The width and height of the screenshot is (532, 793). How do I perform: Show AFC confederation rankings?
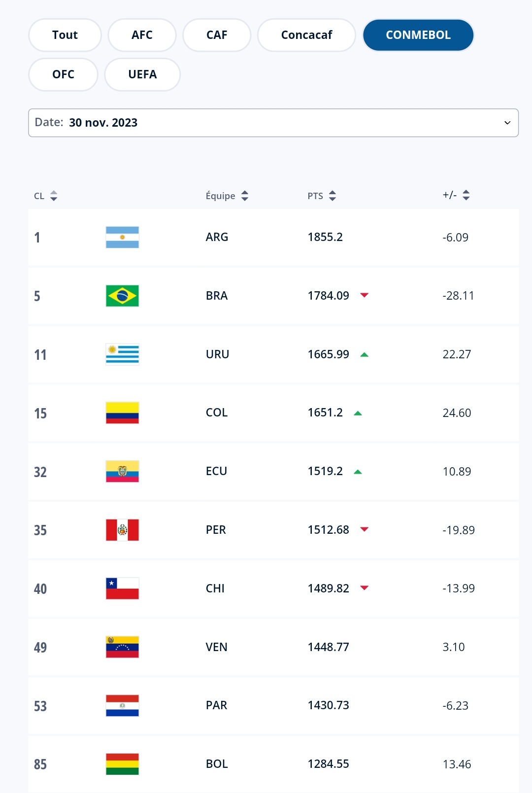pyautogui.click(x=142, y=35)
